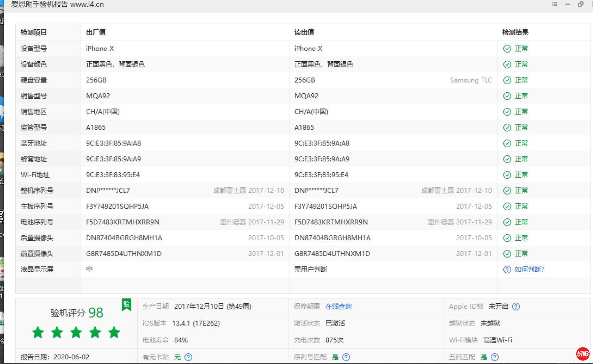
Task: Open the 如何判断? link for 液晶显示屏
Action: 529,269
